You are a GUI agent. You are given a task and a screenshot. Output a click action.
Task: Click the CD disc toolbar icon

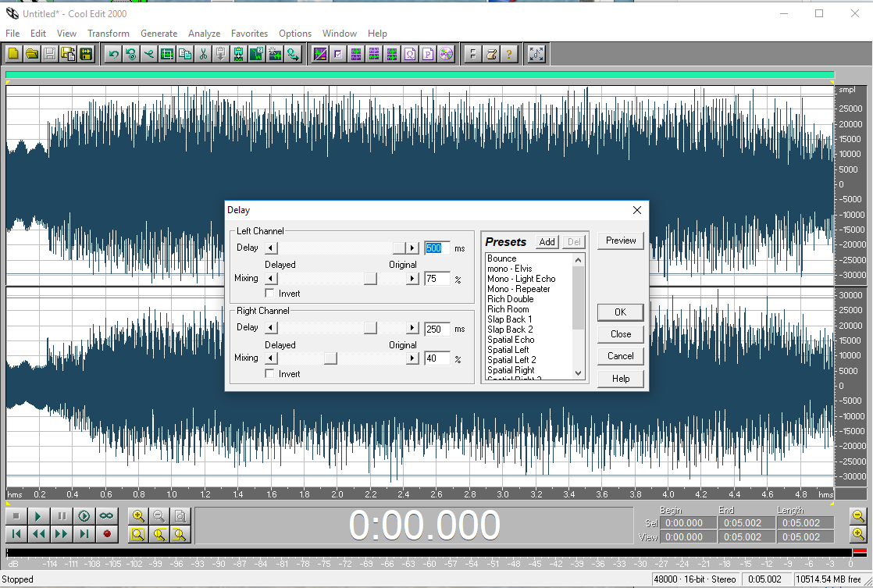pos(446,54)
